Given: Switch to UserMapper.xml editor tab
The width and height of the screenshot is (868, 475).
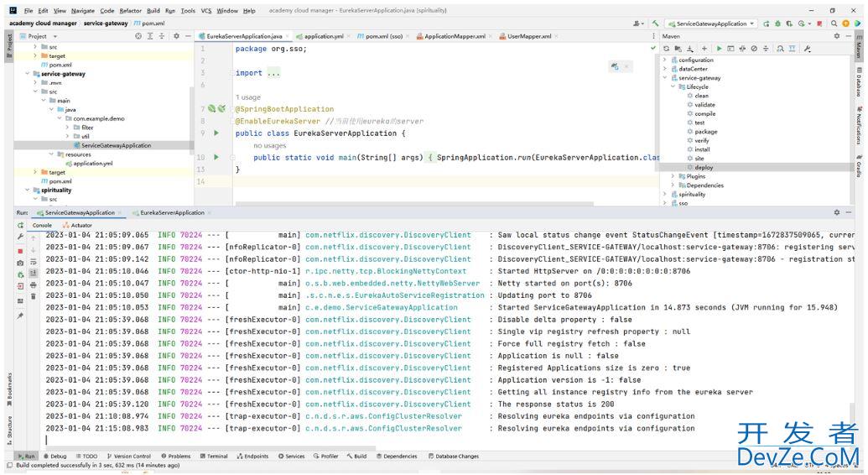Looking at the screenshot, I should click(528, 36).
